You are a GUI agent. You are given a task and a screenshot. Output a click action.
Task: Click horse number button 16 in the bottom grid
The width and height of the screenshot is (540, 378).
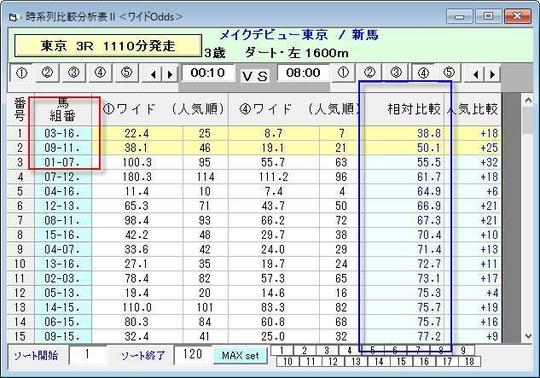(x=424, y=361)
